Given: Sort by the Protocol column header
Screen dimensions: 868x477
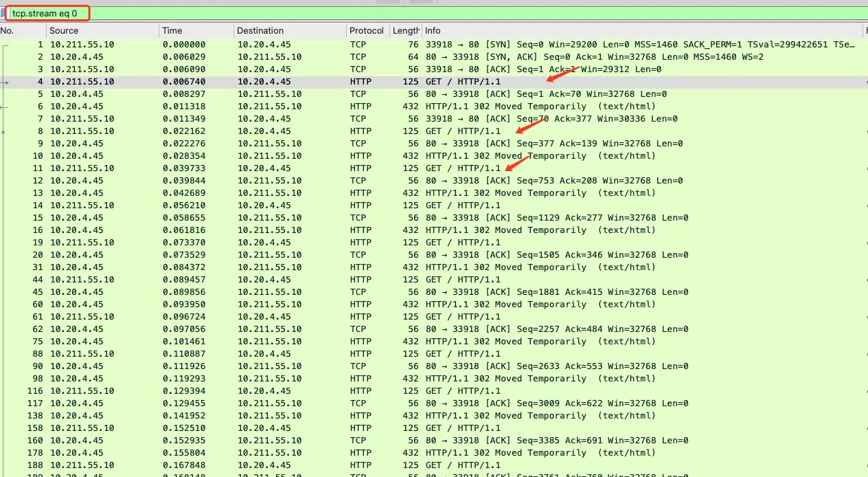Looking at the screenshot, I should 368,31.
